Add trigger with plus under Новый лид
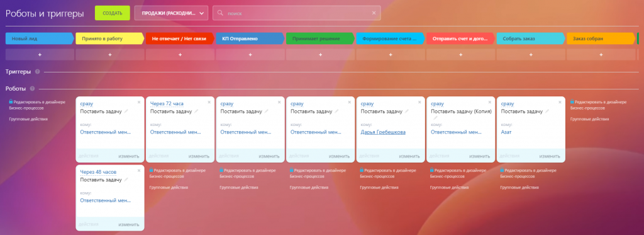Image resolution: width=644 pixels, height=235 pixels. pyautogui.click(x=40, y=54)
